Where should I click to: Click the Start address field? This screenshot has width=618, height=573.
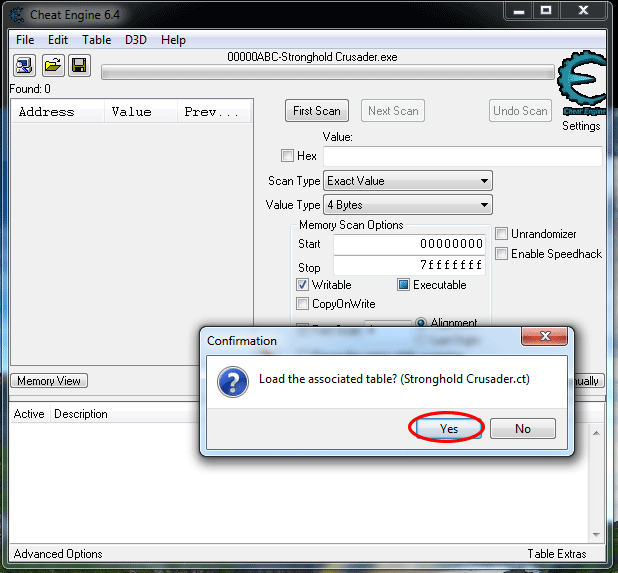410,244
